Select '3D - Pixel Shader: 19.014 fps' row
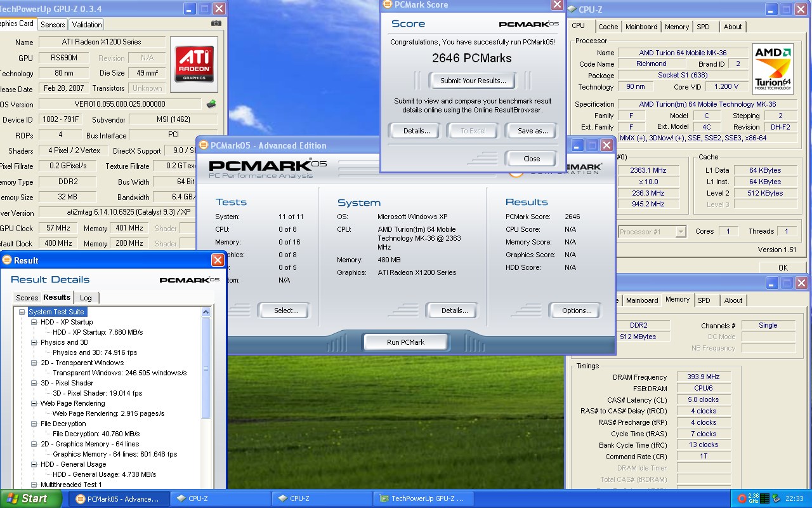The image size is (812, 508). pyautogui.click(x=97, y=393)
